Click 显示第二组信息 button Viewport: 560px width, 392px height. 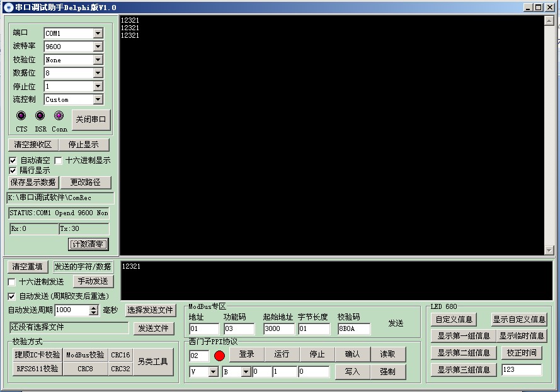click(464, 353)
